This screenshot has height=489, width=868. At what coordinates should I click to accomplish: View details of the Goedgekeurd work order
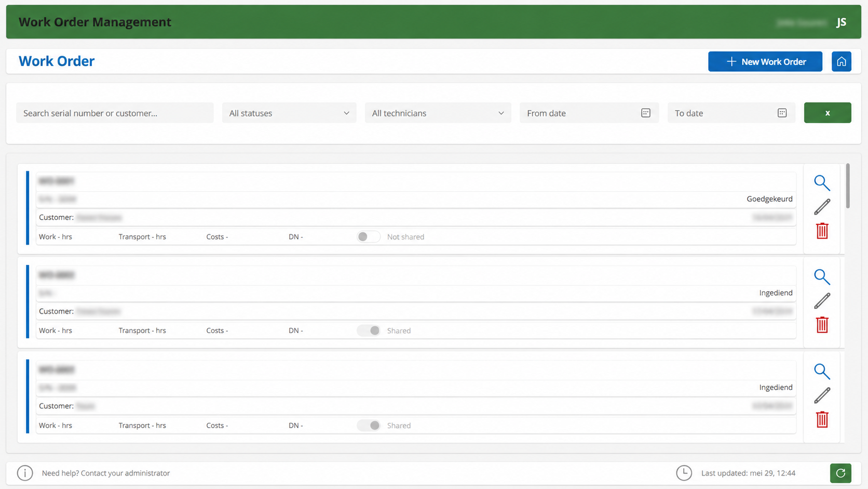(822, 183)
